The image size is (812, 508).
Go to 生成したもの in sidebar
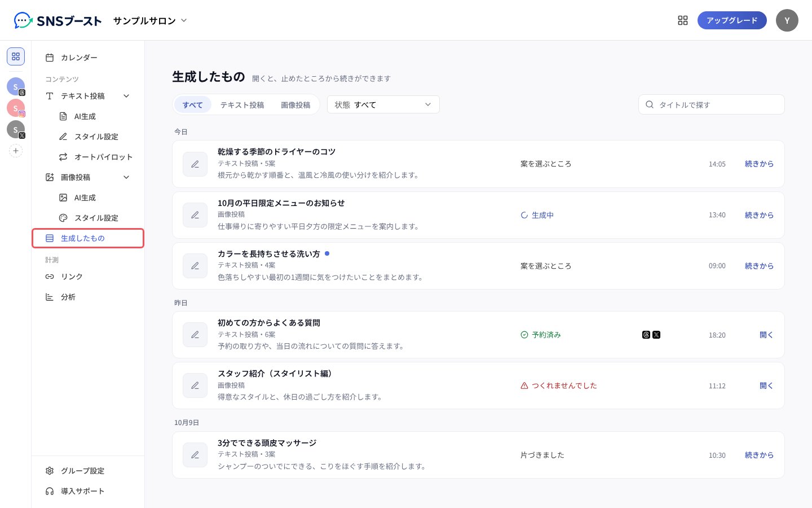[88, 238]
